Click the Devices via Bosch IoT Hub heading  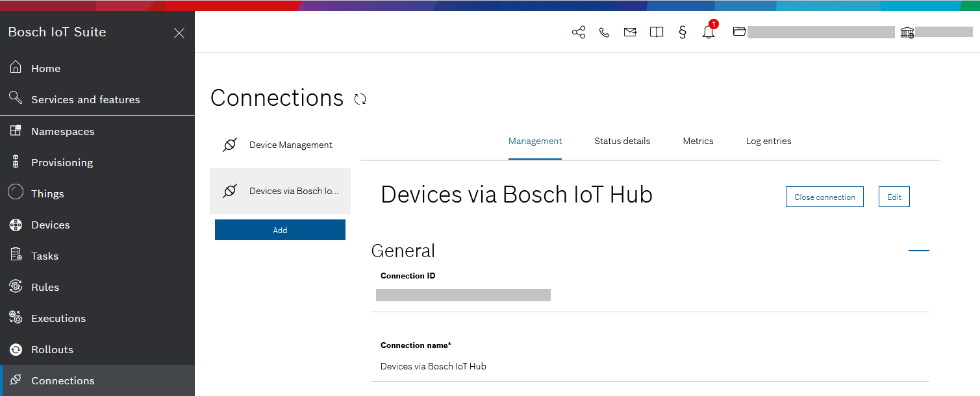(516, 194)
